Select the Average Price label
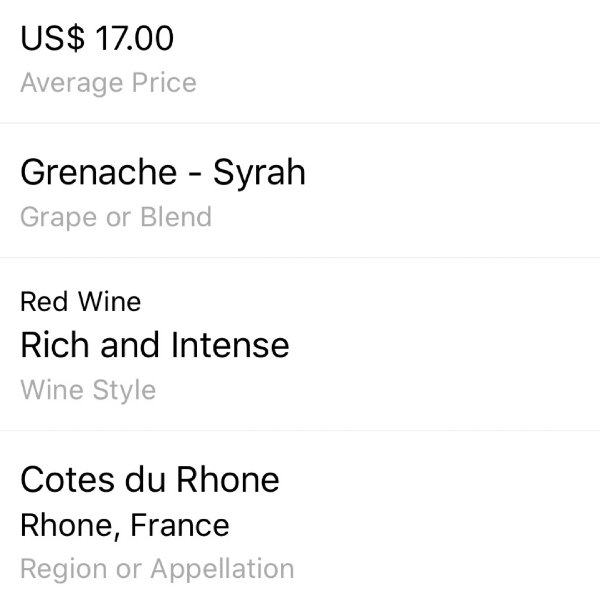The height and width of the screenshot is (600, 600). [x=108, y=83]
